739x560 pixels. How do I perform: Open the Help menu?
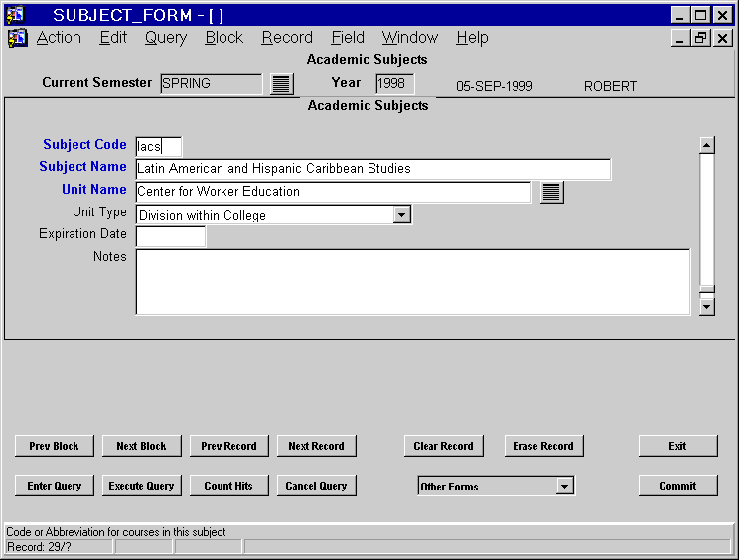(x=472, y=37)
